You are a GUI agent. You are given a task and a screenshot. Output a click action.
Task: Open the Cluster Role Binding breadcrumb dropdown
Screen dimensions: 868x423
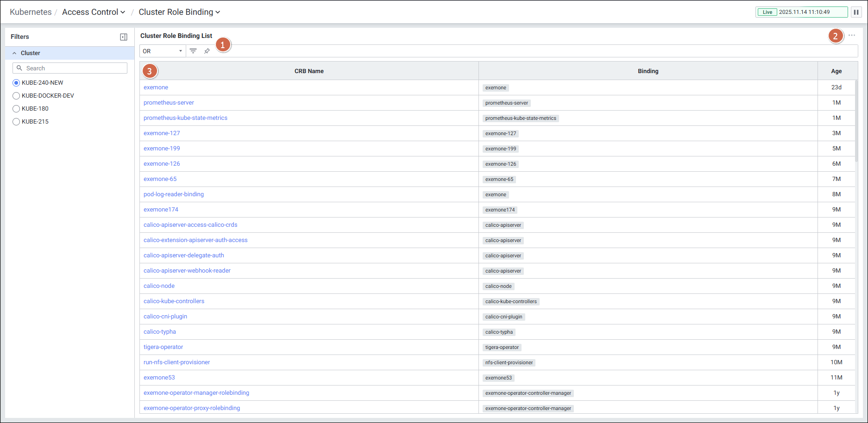[x=179, y=12]
